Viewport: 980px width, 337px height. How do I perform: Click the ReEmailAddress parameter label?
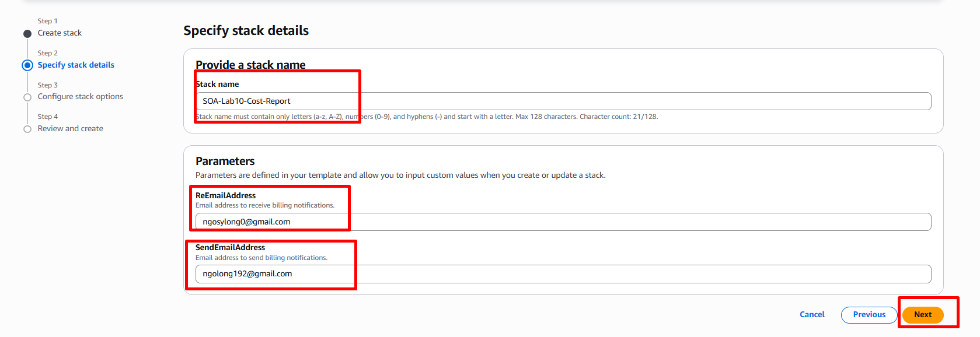tap(226, 195)
